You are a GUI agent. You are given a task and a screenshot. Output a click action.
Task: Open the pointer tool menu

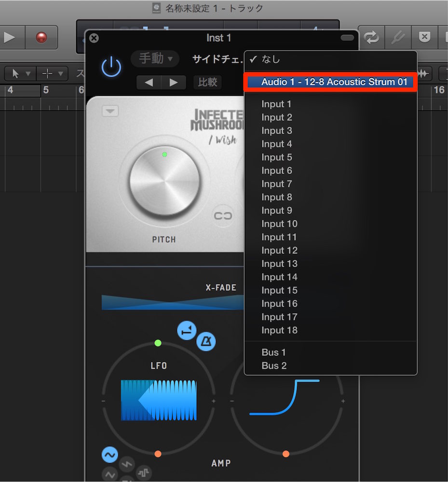20,73
